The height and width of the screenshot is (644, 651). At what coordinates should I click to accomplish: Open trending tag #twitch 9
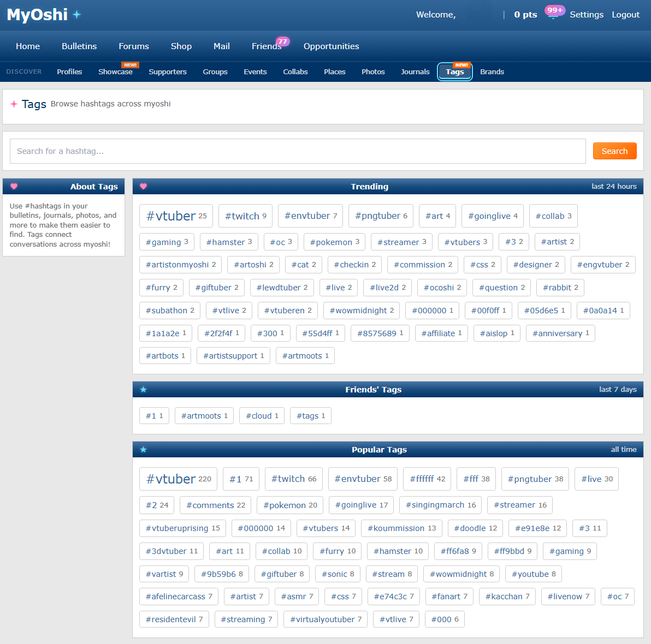point(245,216)
